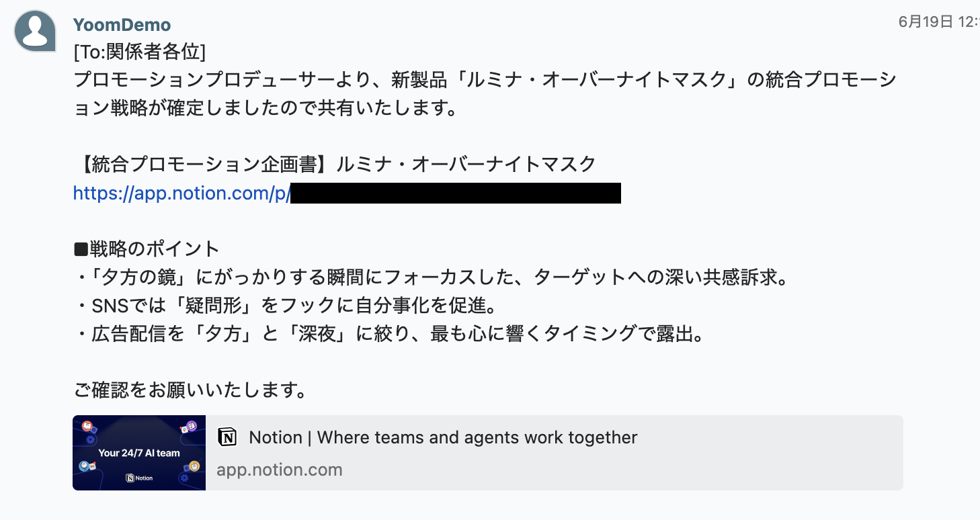Click the ■戦略のポイント heading
Viewport: 980px width, 520px height.
(x=147, y=249)
